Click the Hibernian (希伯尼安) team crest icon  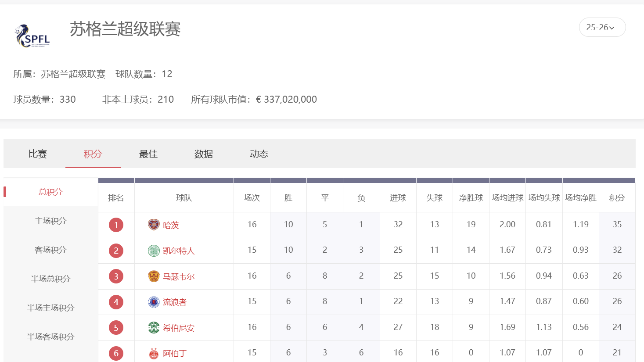pos(154,328)
